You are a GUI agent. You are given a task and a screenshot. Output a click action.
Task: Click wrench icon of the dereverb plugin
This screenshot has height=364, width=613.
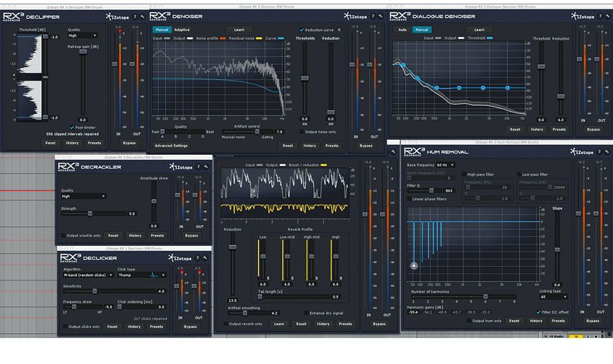(393, 151)
